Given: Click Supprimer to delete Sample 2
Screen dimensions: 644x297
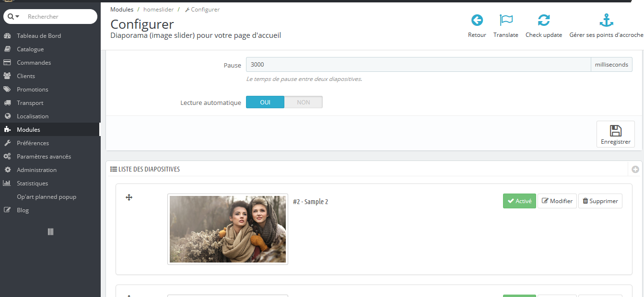Looking at the screenshot, I should [x=600, y=201].
